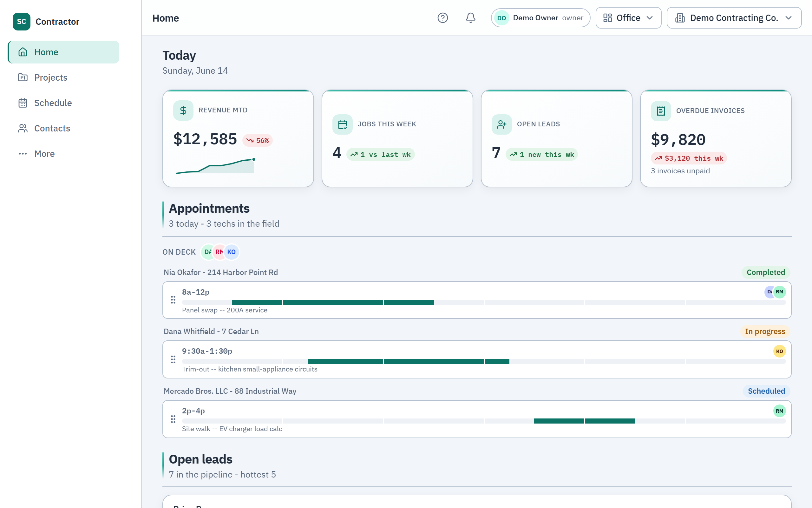Viewport: 812px width, 508px height.
Task: Click the '1 vs last wk' badge
Action: click(x=381, y=155)
